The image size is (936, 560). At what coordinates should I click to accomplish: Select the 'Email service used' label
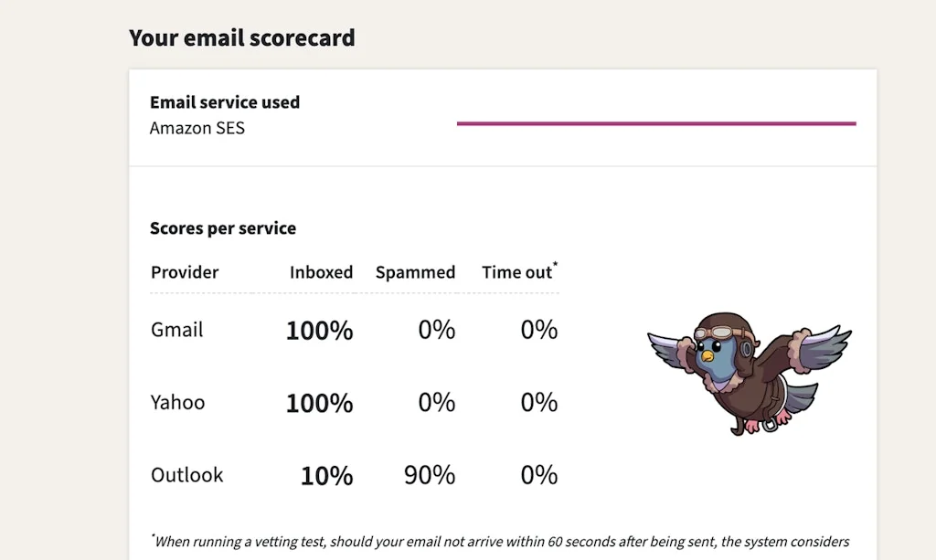pos(224,102)
